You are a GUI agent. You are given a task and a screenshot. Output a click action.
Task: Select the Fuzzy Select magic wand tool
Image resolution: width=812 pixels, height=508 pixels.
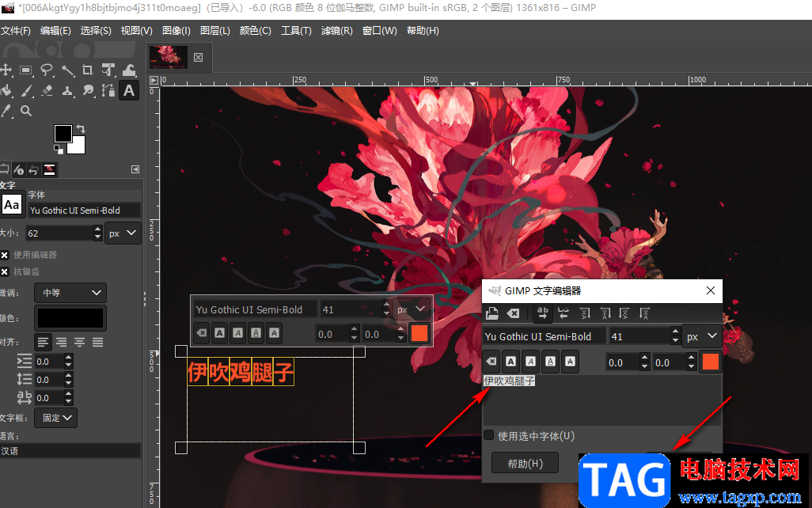point(67,70)
